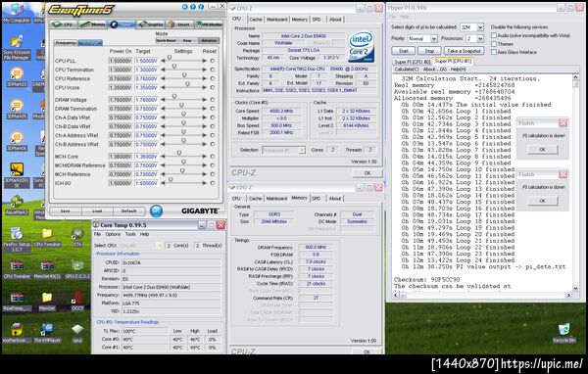Open MemSet folder icon
This screenshot has width=588, height=374.
(x=47, y=302)
